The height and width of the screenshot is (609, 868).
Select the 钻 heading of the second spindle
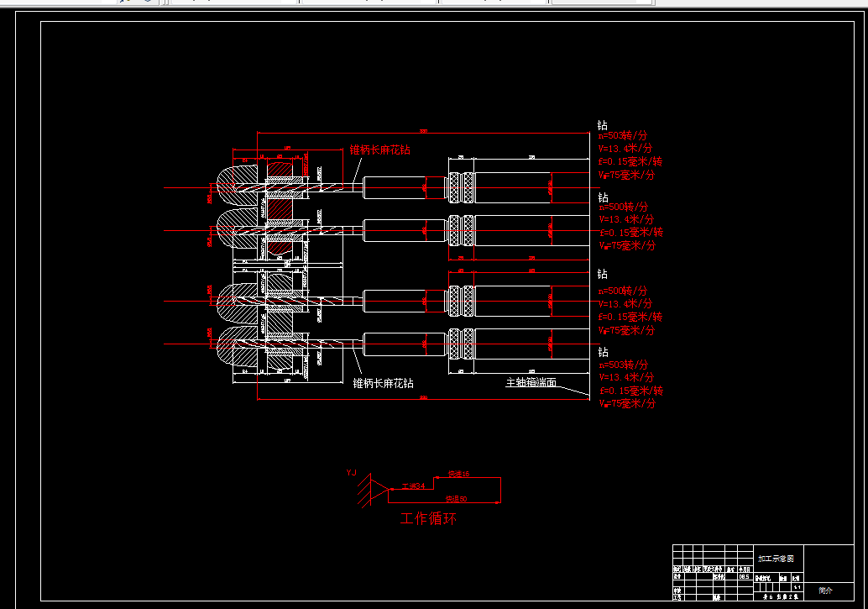[x=604, y=197]
